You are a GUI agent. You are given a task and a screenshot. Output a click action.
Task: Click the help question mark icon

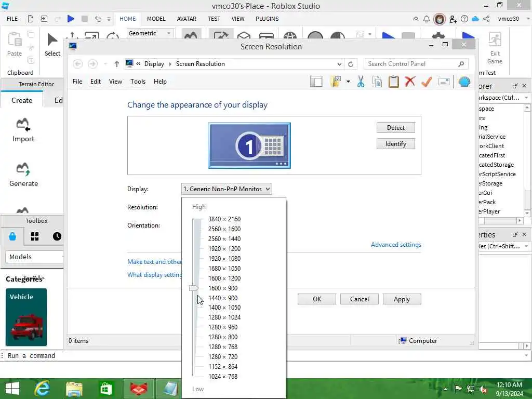pyautogui.click(x=464, y=19)
